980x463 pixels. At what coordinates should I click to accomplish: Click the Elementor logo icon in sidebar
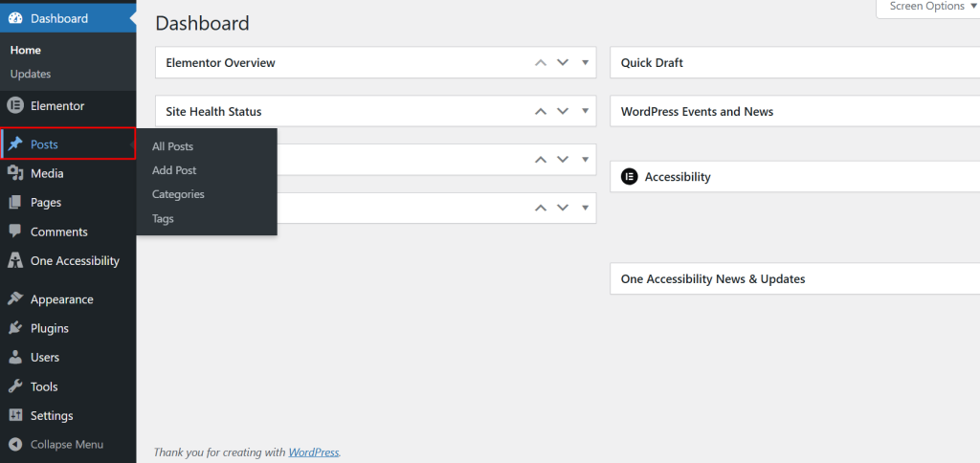(x=15, y=105)
